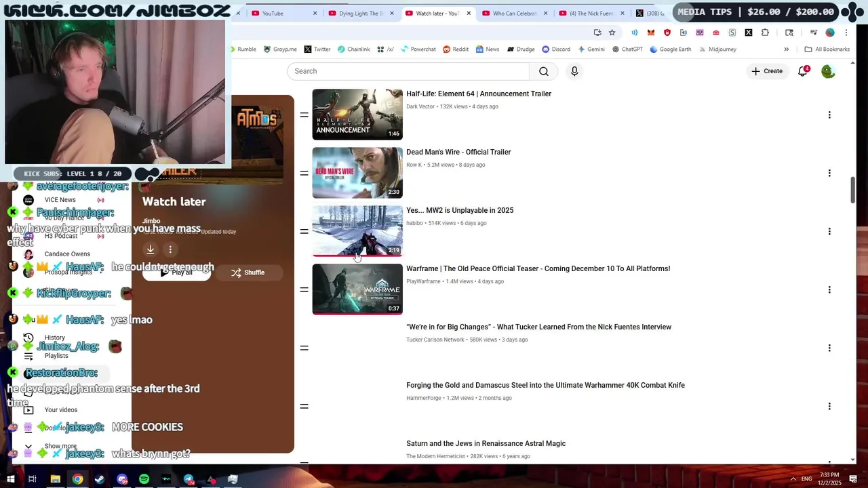
Task: Open the Chrome three-dot menu
Action: click(x=846, y=33)
